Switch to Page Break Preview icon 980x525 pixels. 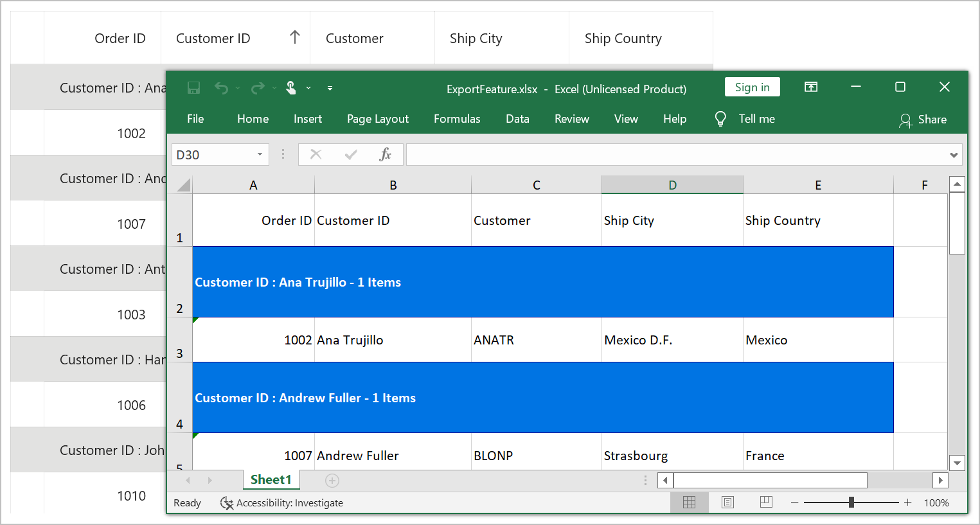[766, 502]
